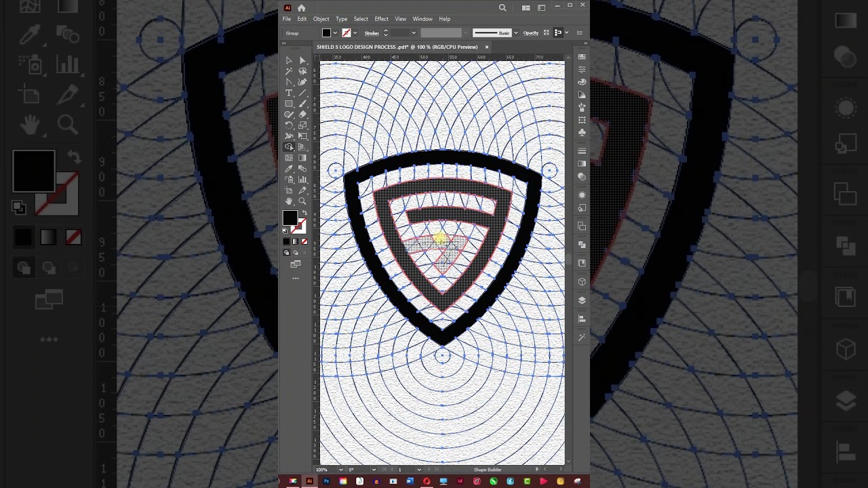Viewport: 868px width, 488px height.
Task: Select the Free Transform tool
Action: coord(302,136)
